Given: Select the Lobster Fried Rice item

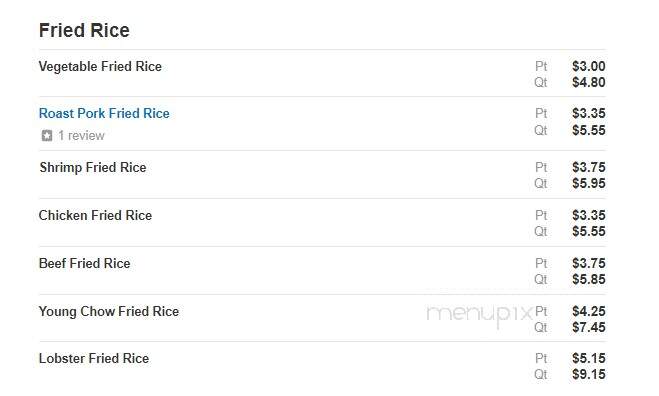Looking at the screenshot, I should tap(94, 359).
